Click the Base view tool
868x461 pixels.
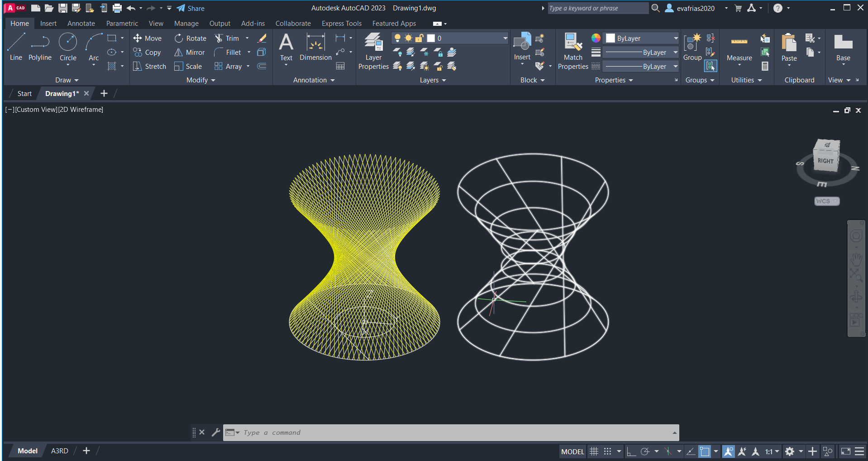[x=843, y=47]
